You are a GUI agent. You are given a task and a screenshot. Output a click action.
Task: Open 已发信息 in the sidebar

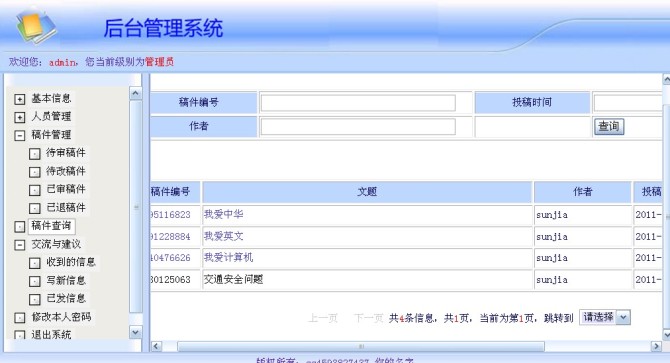[66, 298]
